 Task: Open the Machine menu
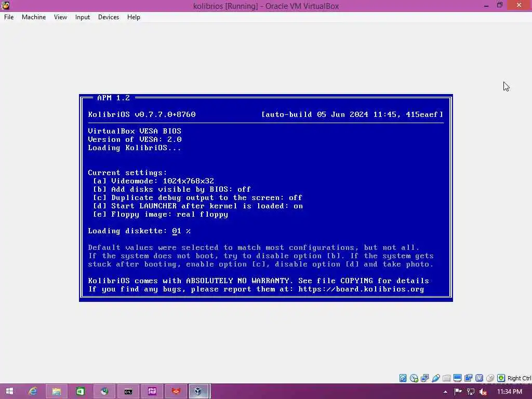click(34, 17)
